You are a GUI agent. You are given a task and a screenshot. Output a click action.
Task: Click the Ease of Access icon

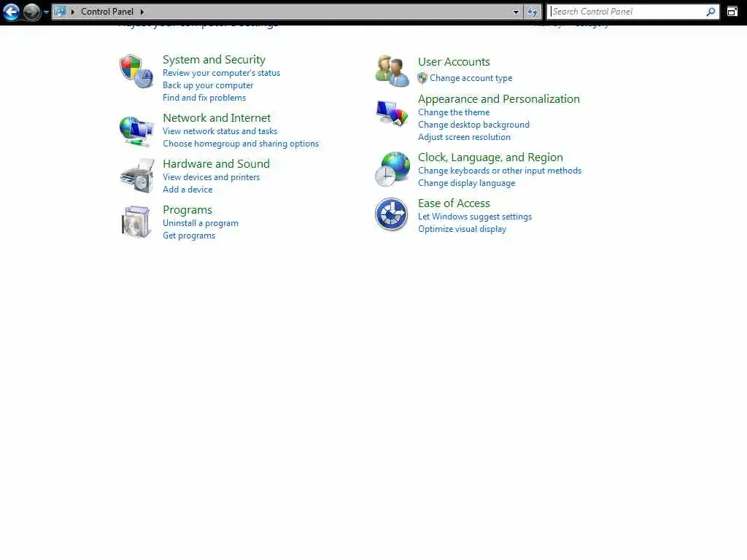click(391, 214)
